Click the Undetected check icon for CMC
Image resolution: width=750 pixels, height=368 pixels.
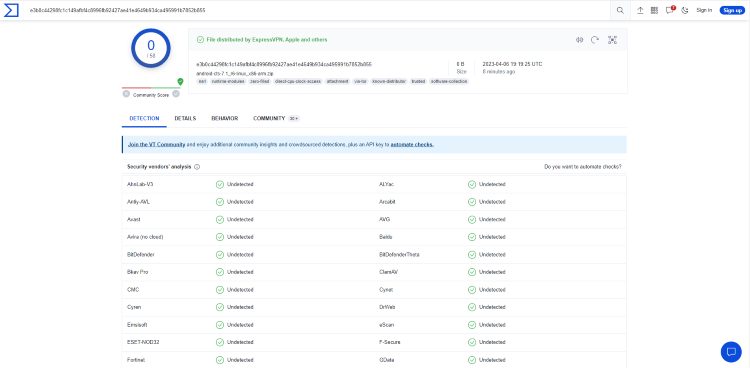[x=220, y=290]
